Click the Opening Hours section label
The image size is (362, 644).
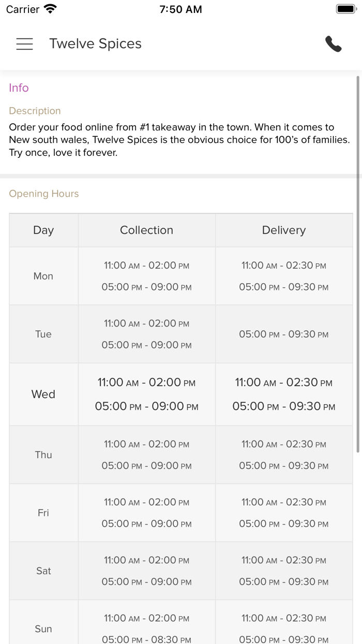point(44,194)
